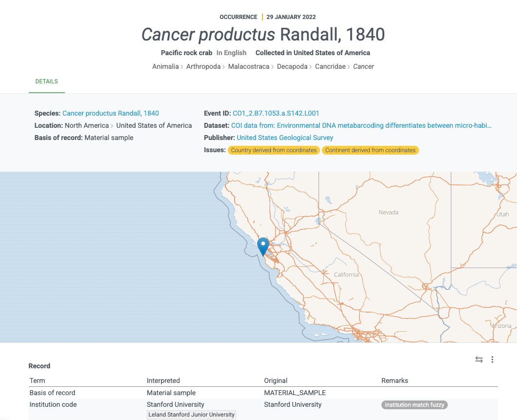Click the Continent derived from coordinates issue badge
517x420 pixels.
pyautogui.click(x=371, y=150)
